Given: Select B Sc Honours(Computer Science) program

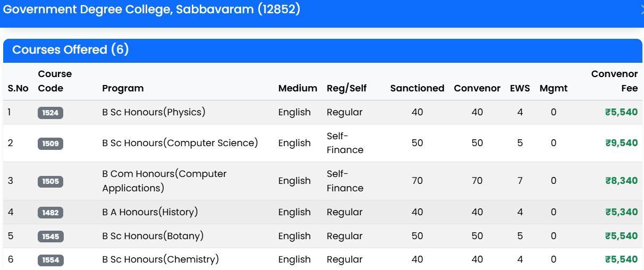Looking at the screenshot, I should [180, 143].
